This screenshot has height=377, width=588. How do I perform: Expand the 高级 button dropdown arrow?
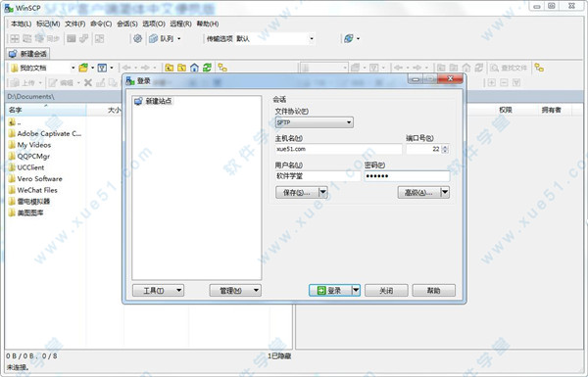click(x=445, y=193)
